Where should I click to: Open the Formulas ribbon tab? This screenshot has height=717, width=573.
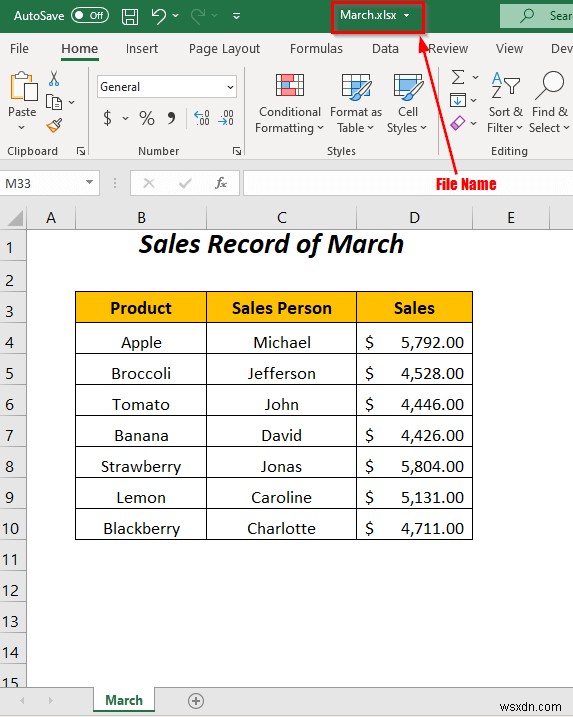[x=316, y=48]
